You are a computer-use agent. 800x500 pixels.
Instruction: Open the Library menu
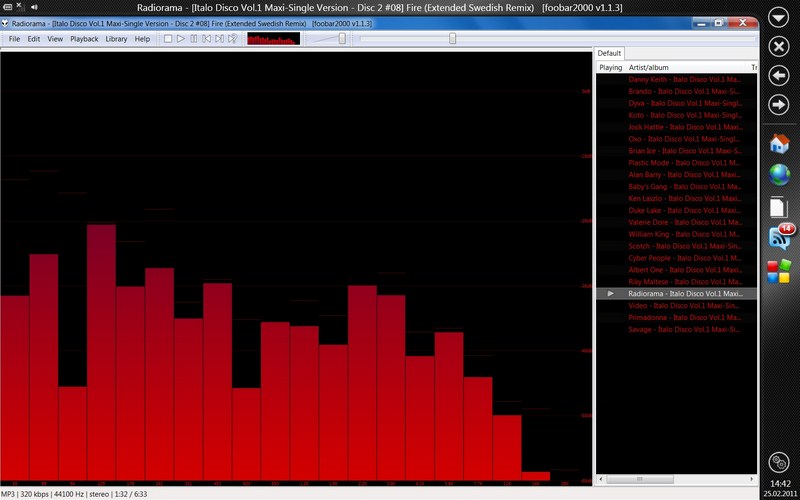tap(116, 39)
